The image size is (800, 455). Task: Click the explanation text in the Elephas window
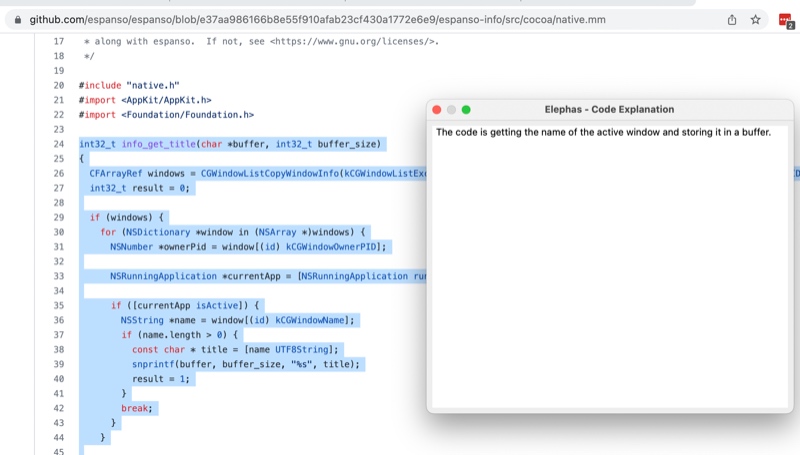pyautogui.click(x=603, y=132)
